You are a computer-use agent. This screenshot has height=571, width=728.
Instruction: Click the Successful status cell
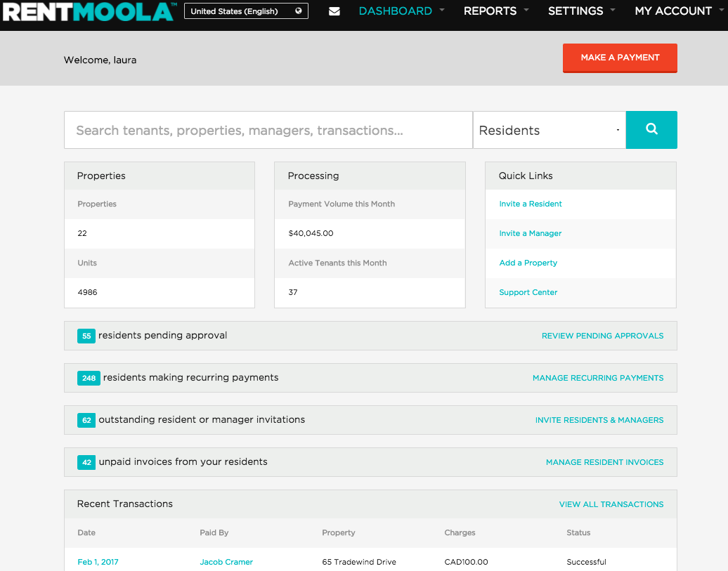586,562
